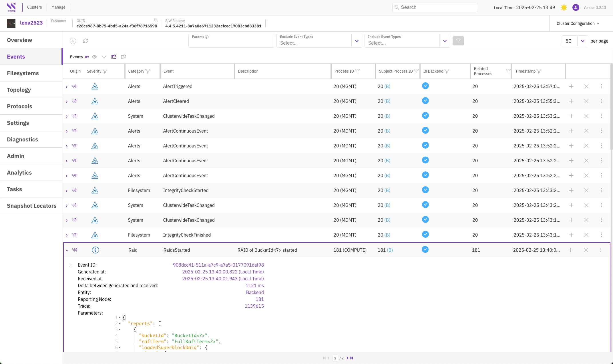This screenshot has width=613, height=364.
Task: Open the Cluster Configuration dropdown
Action: (x=578, y=23)
